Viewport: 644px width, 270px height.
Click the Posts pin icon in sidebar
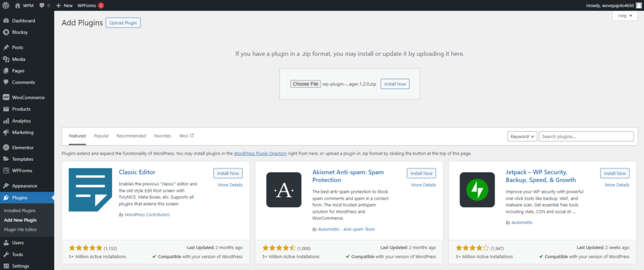point(6,47)
